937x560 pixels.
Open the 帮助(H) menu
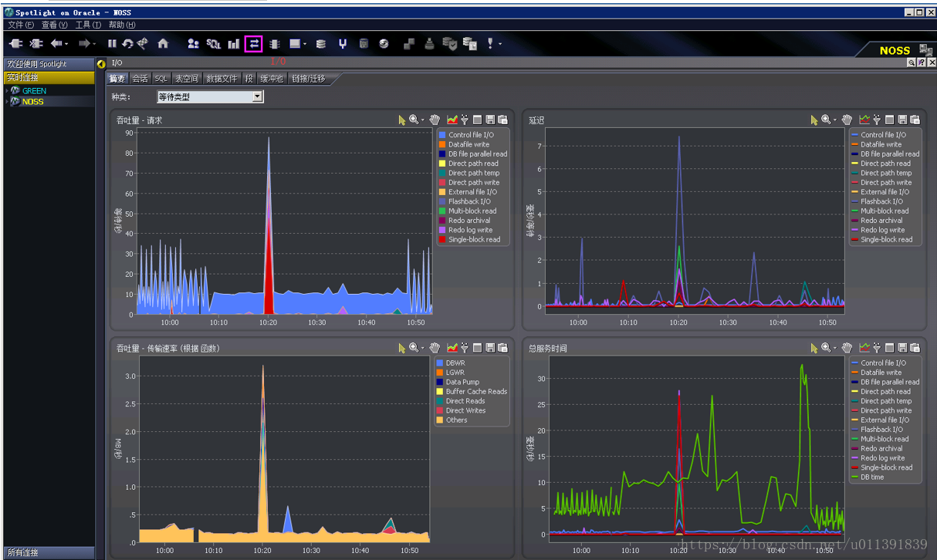122,25
